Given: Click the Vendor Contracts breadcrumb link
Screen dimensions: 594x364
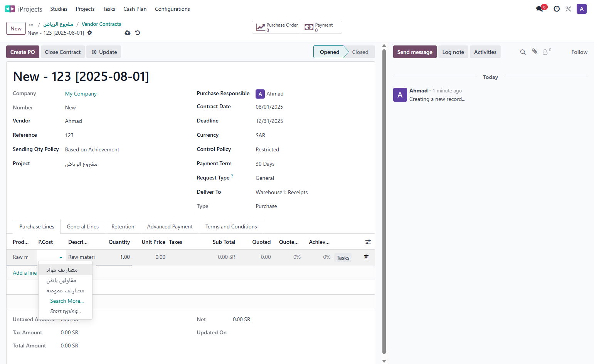Looking at the screenshot, I should (101, 24).
